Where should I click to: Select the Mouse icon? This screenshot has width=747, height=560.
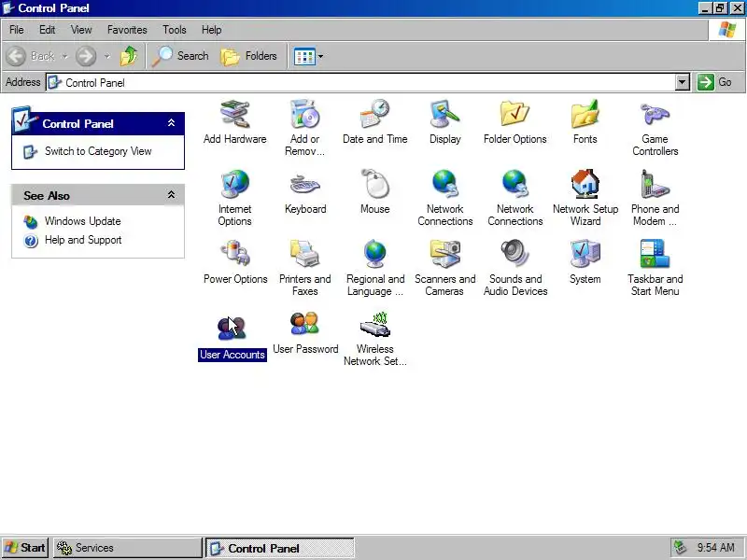(375, 184)
